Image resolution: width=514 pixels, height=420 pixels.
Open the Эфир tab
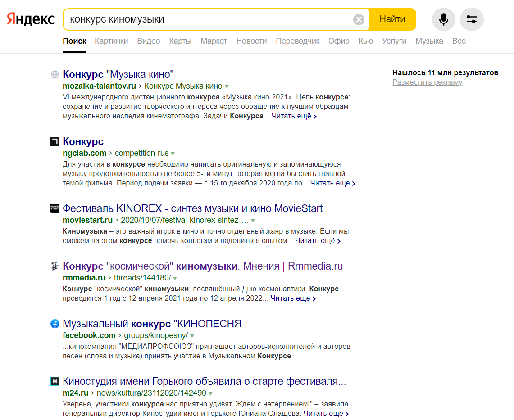(x=339, y=41)
